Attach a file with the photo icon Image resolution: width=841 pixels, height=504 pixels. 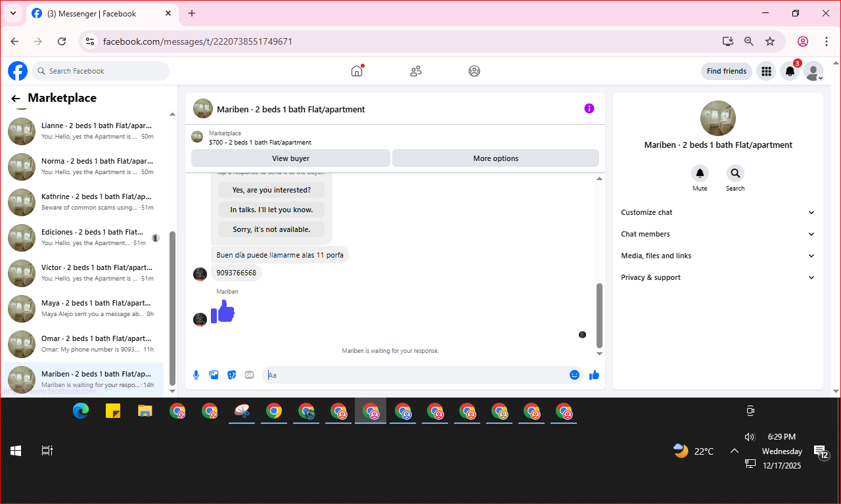point(214,375)
